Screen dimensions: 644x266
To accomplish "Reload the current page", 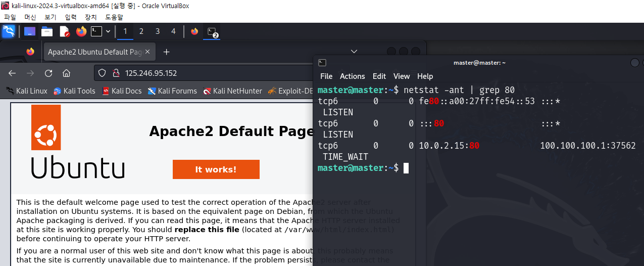I will pos(48,73).
